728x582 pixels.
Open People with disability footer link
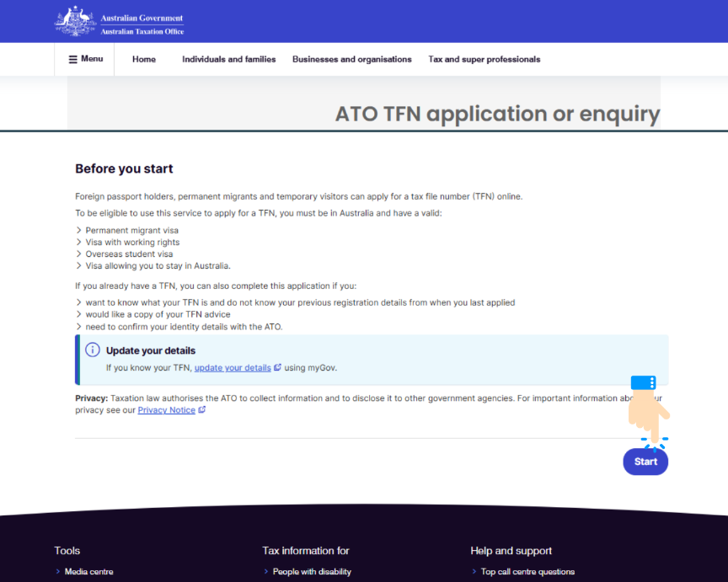click(x=312, y=572)
